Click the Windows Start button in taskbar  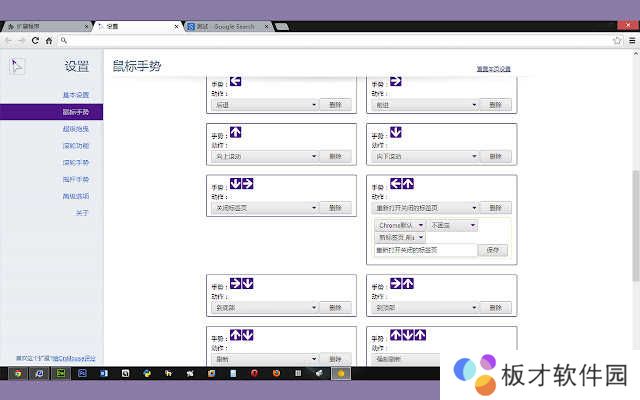point(17,373)
